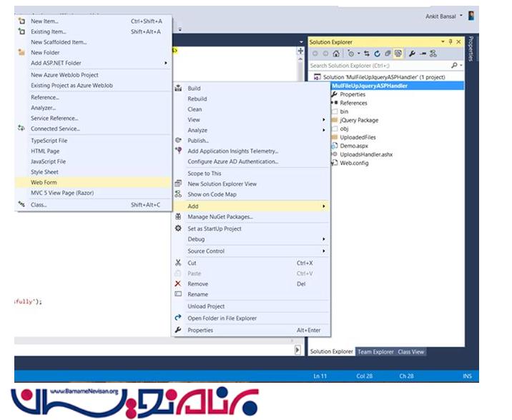Screen dimensions: 512x420
Task: Click the New Folder icon in Add submenu
Action: pyautogui.click(x=21, y=52)
